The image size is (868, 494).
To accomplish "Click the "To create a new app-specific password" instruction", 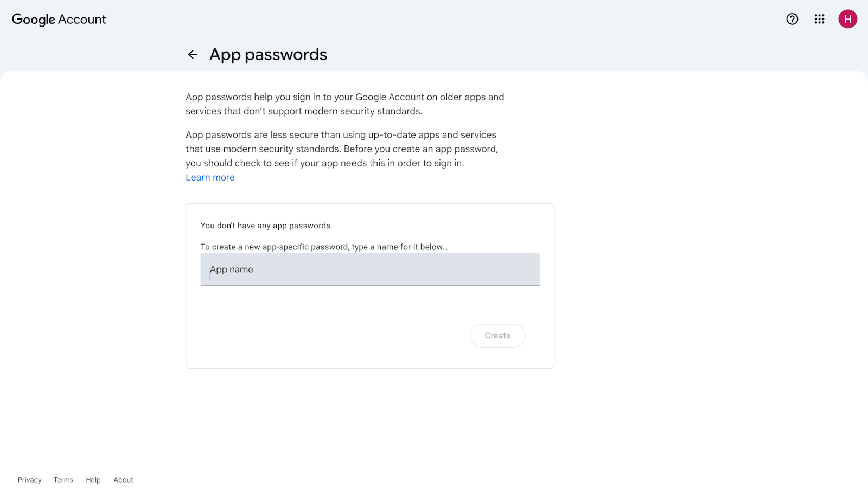I will click(x=324, y=247).
